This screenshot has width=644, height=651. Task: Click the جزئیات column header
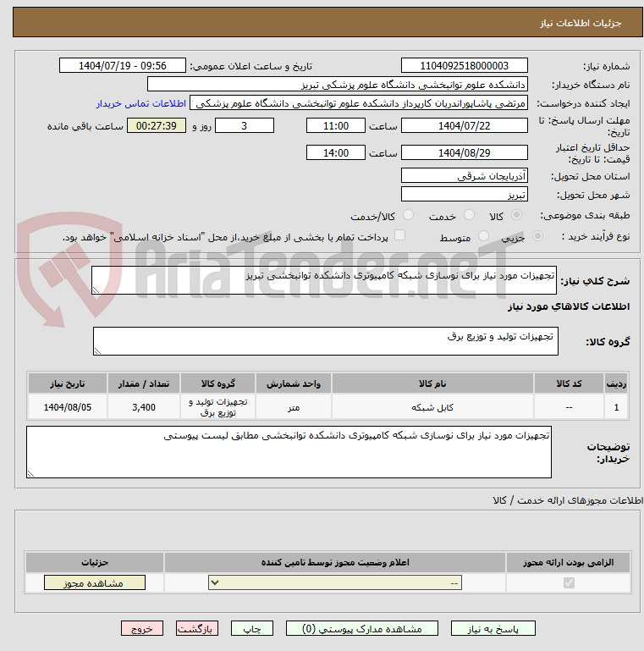pos(95,562)
